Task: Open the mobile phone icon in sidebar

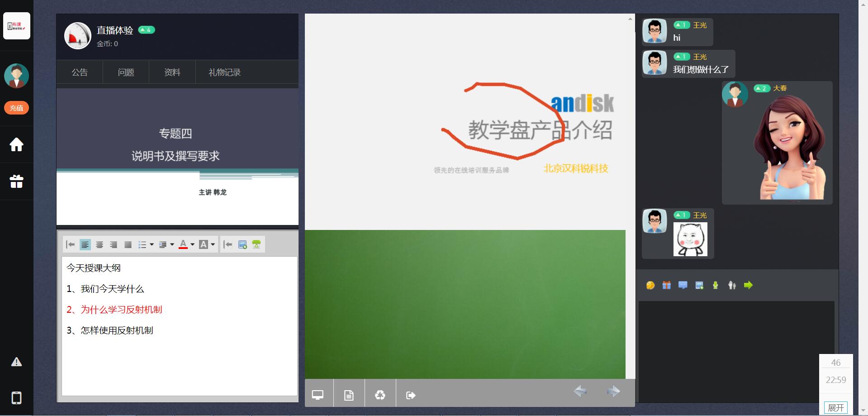Action: tap(16, 398)
